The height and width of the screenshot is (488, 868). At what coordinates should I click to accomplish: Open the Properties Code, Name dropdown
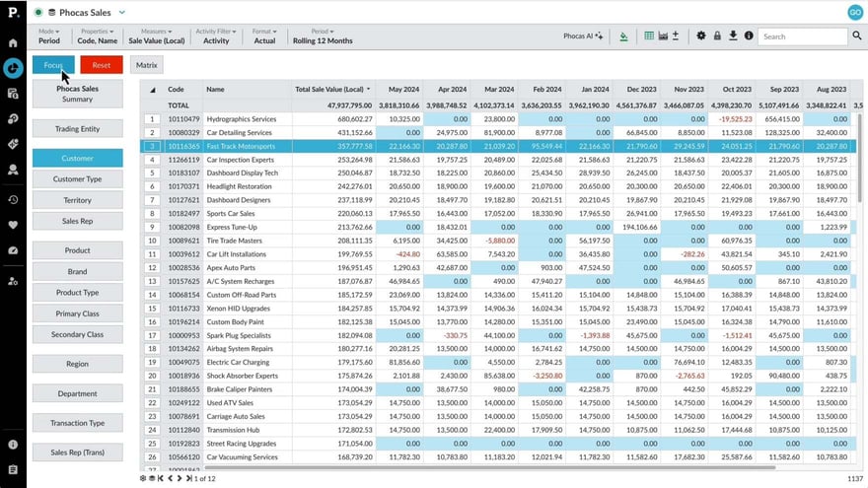click(98, 36)
